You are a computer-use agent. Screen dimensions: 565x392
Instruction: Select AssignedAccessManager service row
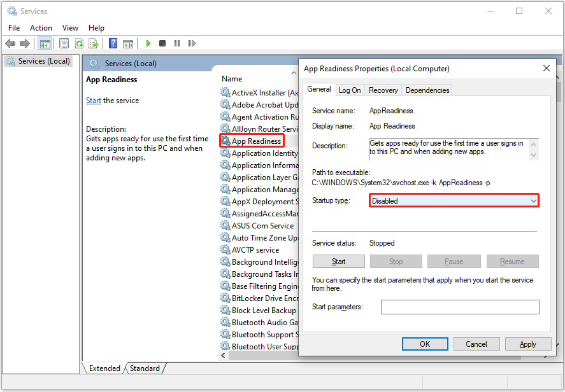(x=259, y=213)
